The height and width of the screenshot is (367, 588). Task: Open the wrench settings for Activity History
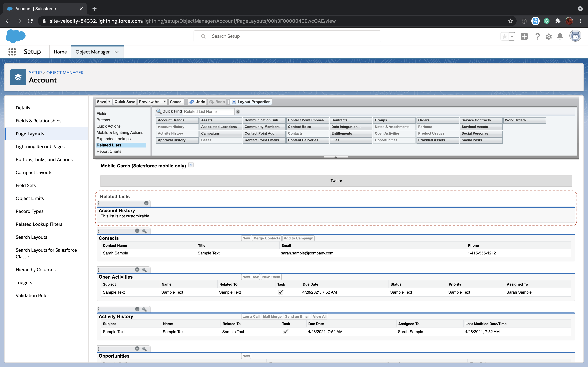click(144, 309)
